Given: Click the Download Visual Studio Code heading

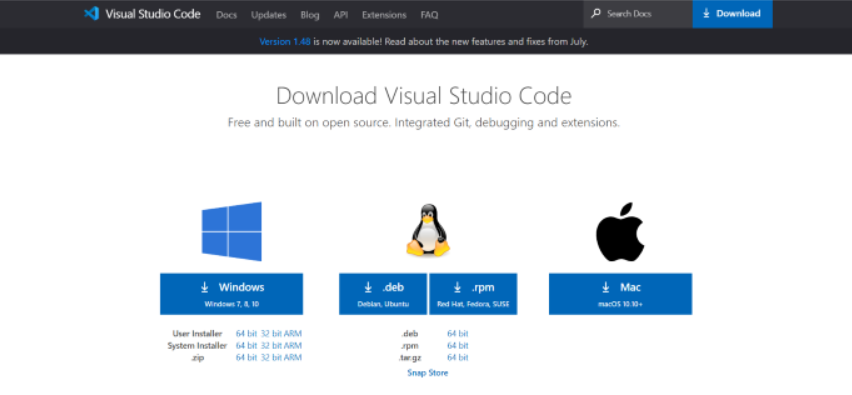Looking at the screenshot, I should coord(424,96).
